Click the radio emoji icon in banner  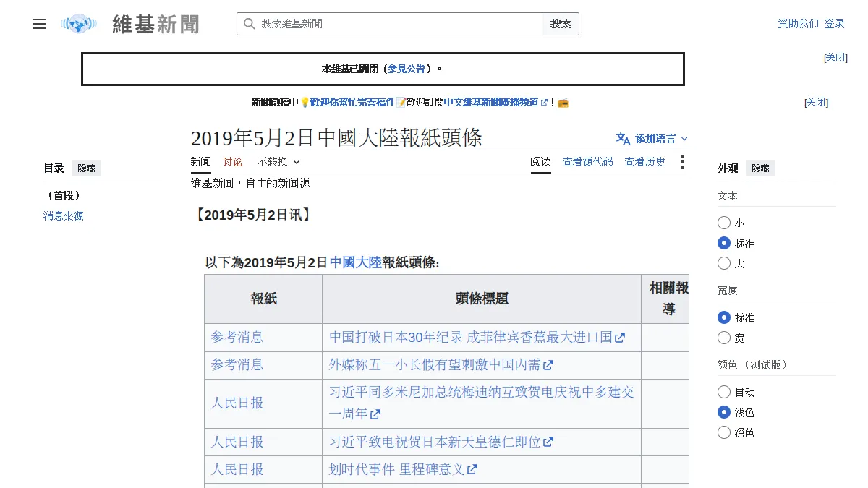coord(563,103)
